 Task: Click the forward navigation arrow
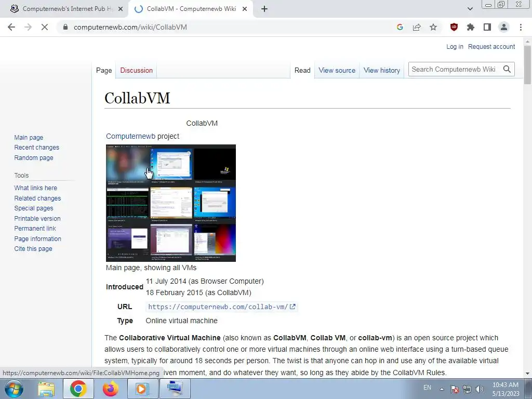click(28, 27)
